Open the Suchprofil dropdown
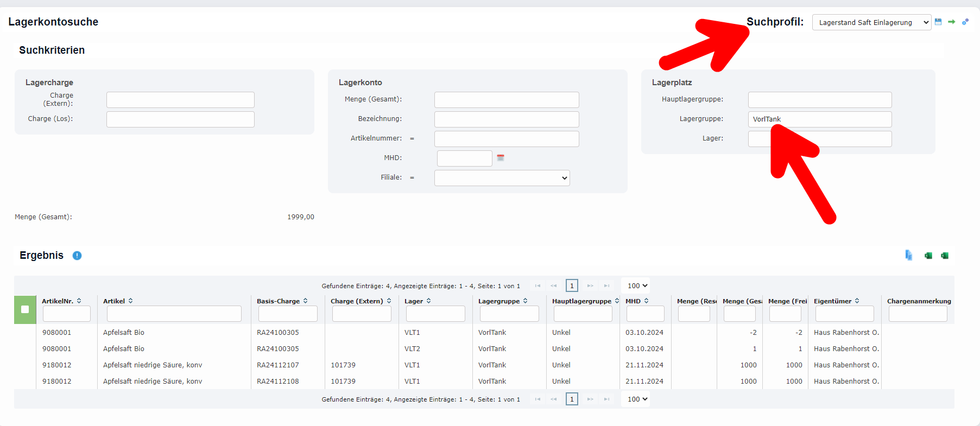Viewport: 980px width, 426px height. click(871, 22)
